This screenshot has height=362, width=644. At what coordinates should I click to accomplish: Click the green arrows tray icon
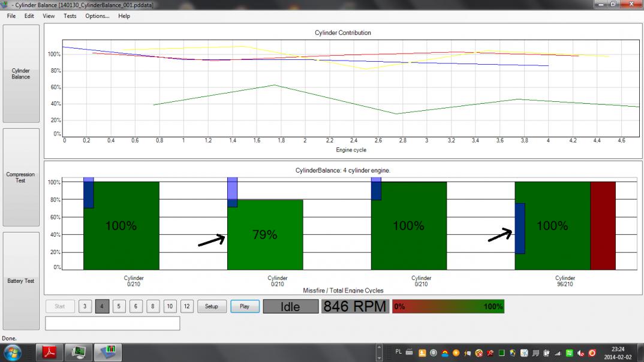point(569,353)
